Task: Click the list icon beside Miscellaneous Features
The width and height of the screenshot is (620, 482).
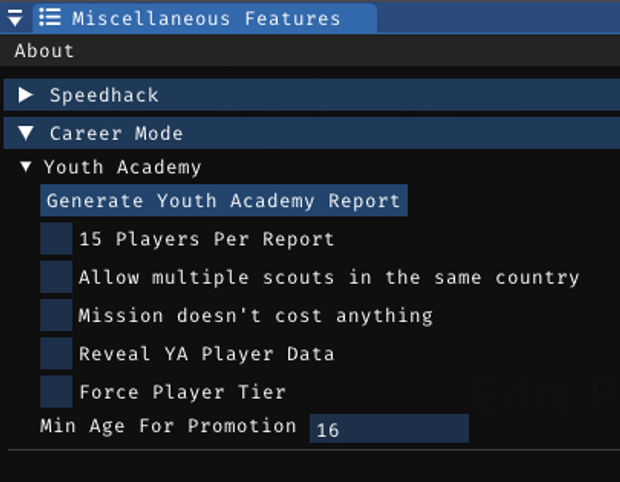Action: point(52,18)
